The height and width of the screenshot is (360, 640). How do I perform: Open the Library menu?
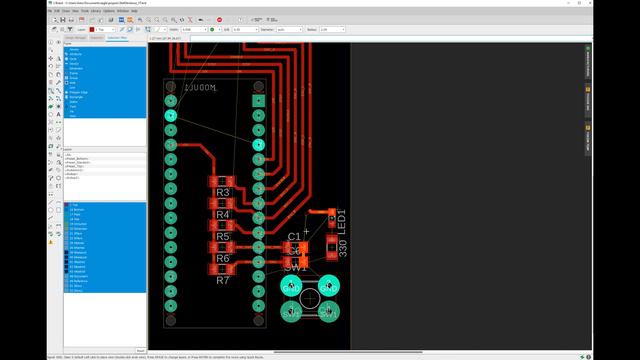[96, 11]
